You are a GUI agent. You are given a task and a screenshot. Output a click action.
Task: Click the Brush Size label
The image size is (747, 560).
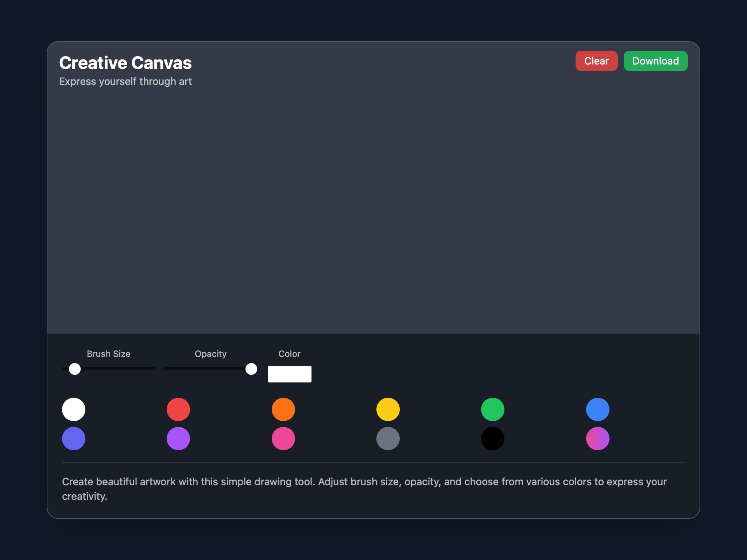tap(109, 354)
